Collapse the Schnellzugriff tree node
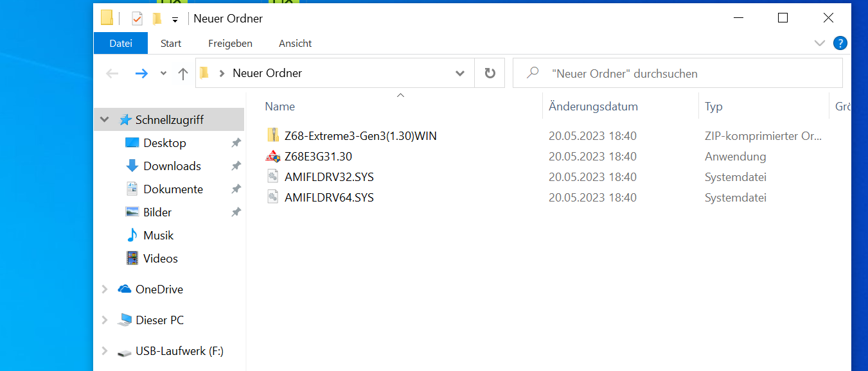This screenshot has height=371, width=868. (x=105, y=120)
